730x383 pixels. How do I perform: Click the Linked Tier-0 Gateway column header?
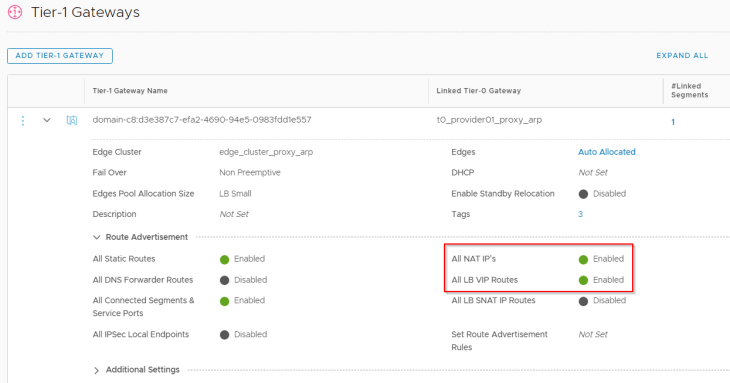click(479, 91)
